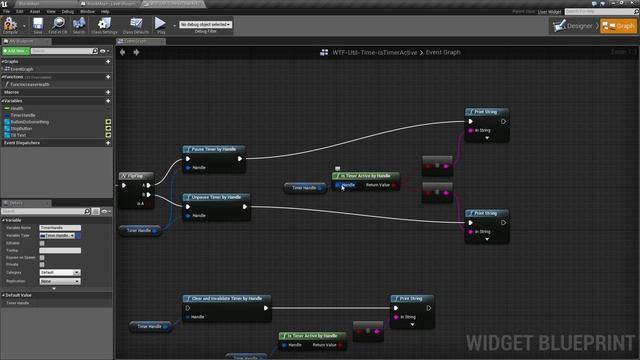The width and height of the screenshot is (640, 360).
Task: Start Play from the toolbar
Action: click(160, 25)
